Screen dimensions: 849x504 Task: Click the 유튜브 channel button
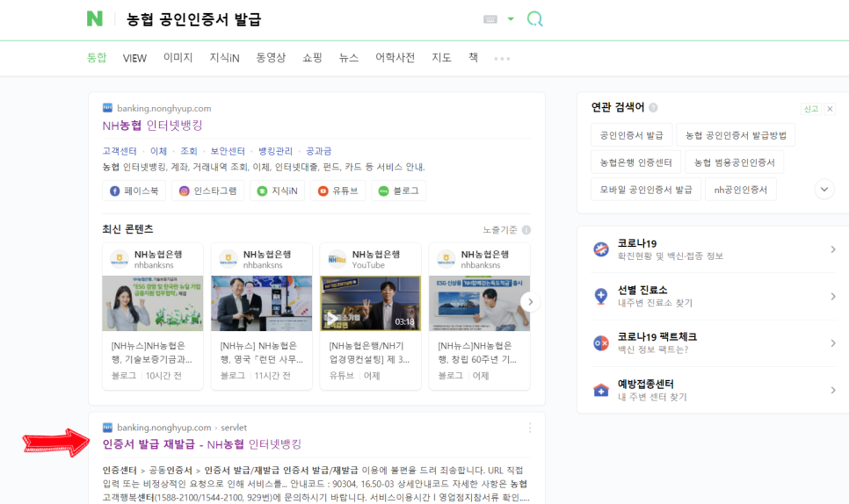pyautogui.click(x=337, y=191)
